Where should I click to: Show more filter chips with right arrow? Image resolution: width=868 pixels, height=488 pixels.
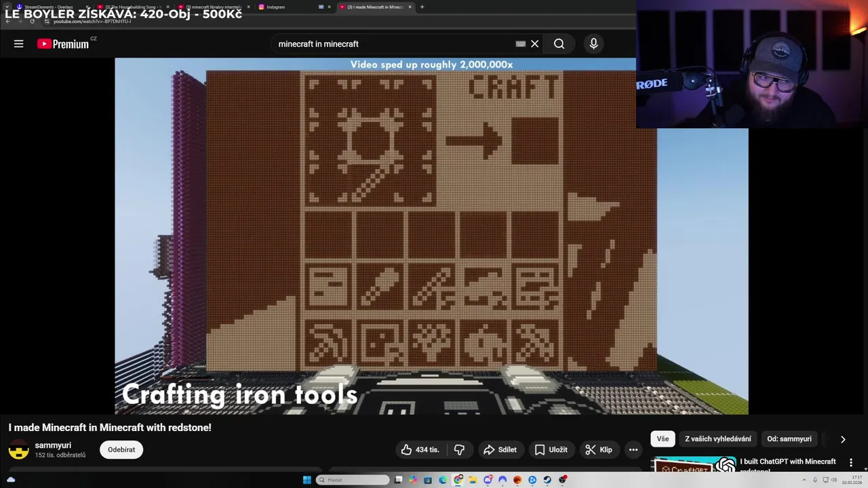coord(843,439)
